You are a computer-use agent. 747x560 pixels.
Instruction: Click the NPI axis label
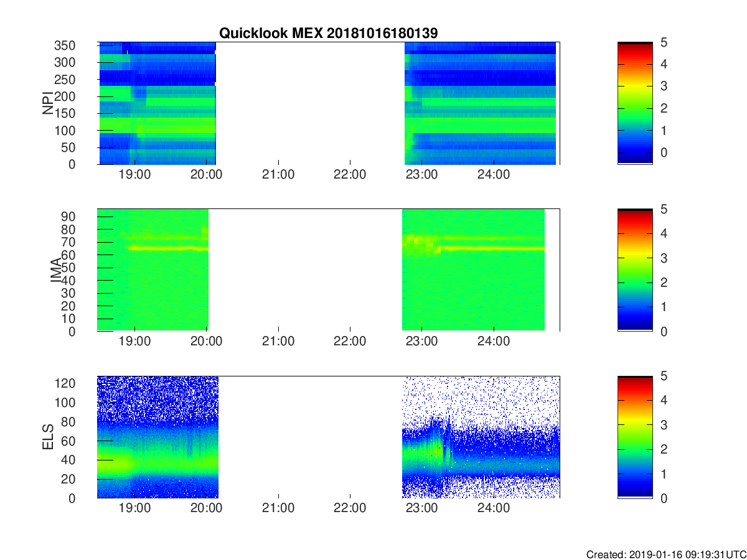pyautogui.click(x=48, y=104)
